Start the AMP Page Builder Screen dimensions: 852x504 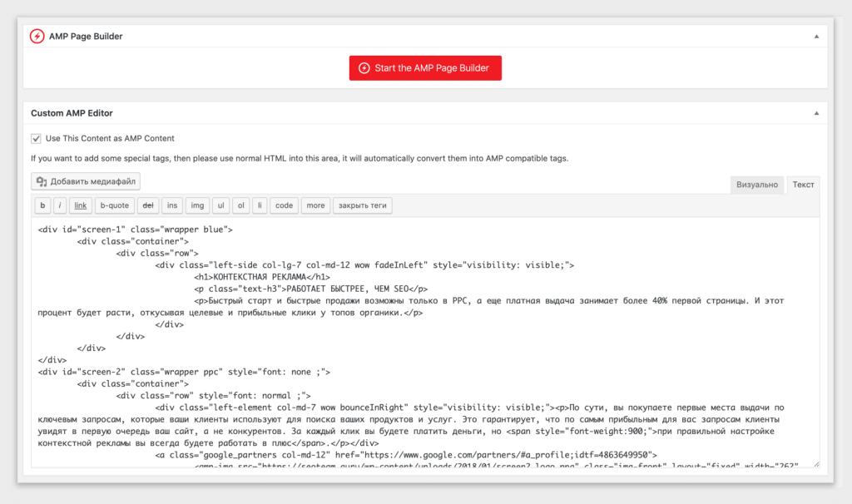tap(425, 67)
